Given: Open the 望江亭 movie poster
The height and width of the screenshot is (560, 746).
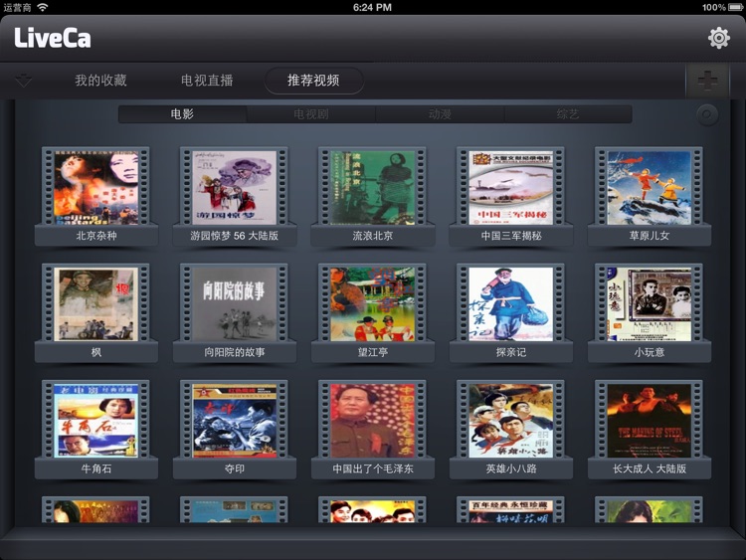Looking at the screenshot, I should click(373, 304).
